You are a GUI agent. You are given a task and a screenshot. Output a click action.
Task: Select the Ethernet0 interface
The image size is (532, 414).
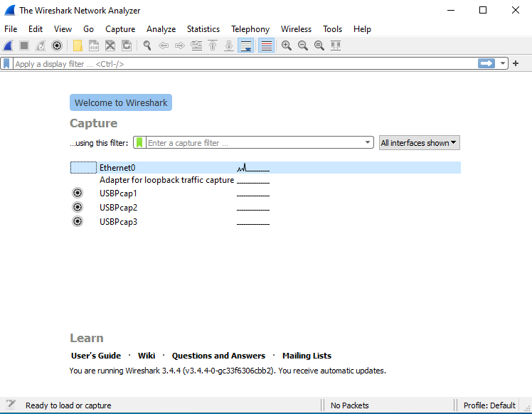tap(265, 168)
